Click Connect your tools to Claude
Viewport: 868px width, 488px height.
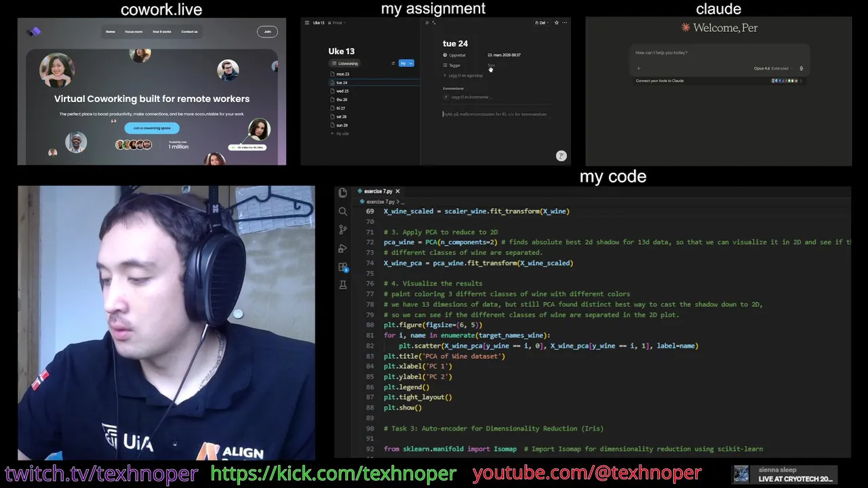[659, 81]
